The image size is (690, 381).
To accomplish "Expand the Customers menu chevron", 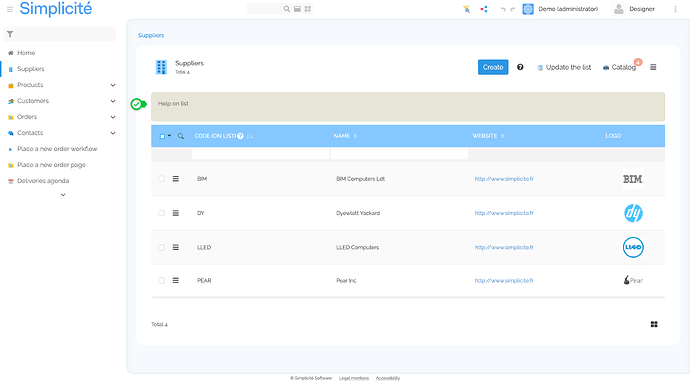I will pyautogui.click(x=113, y=101).
